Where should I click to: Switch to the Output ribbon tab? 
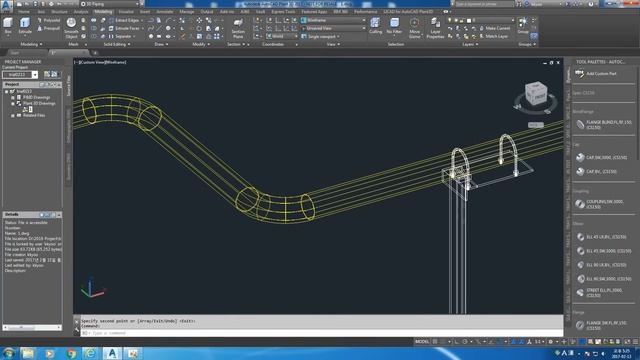coord(207,12)
